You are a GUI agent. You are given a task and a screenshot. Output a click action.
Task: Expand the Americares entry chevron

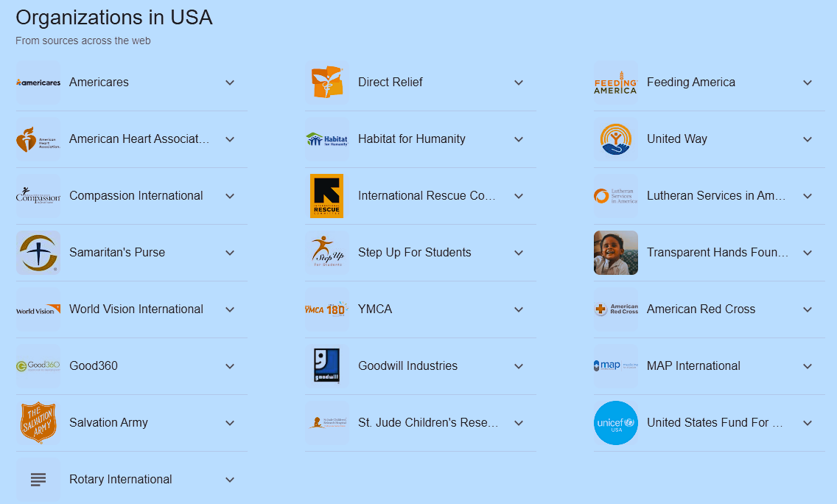pos(230,83)
